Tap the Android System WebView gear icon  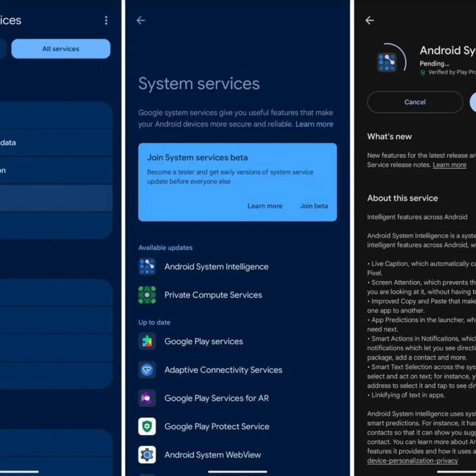click(x=147, y=455)
